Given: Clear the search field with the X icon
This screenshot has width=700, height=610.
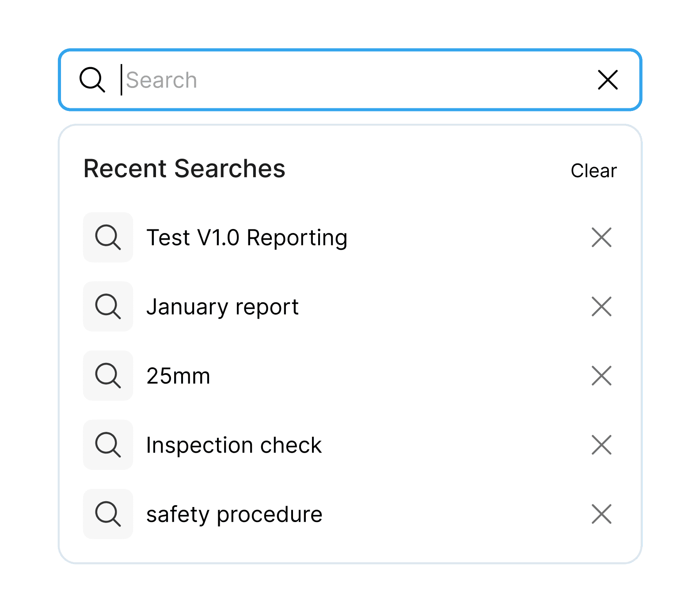Looking at the screenshot, I should pos(608,80).
